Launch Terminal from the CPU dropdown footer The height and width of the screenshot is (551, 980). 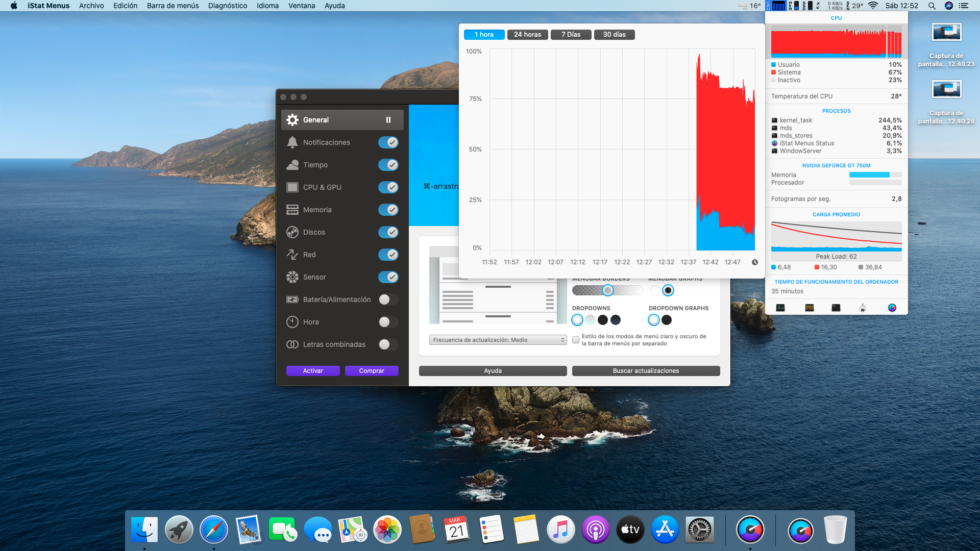pyautogui.click(x=836, y=308)
